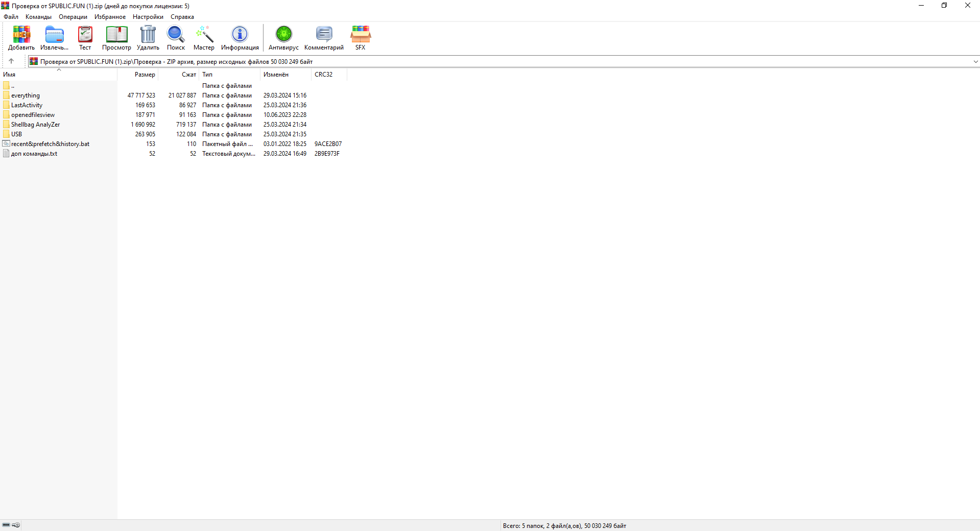Click packed size 21 027 887
The height and width of the screenshot is (531, 980).
(182, 95)
